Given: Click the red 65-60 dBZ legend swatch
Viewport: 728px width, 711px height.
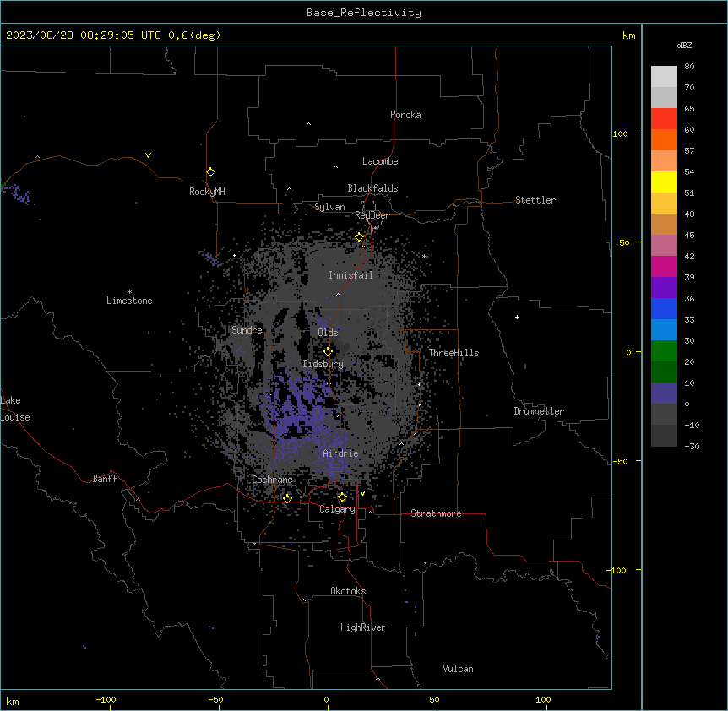Looking at the screenshot, I should point(664,119).
